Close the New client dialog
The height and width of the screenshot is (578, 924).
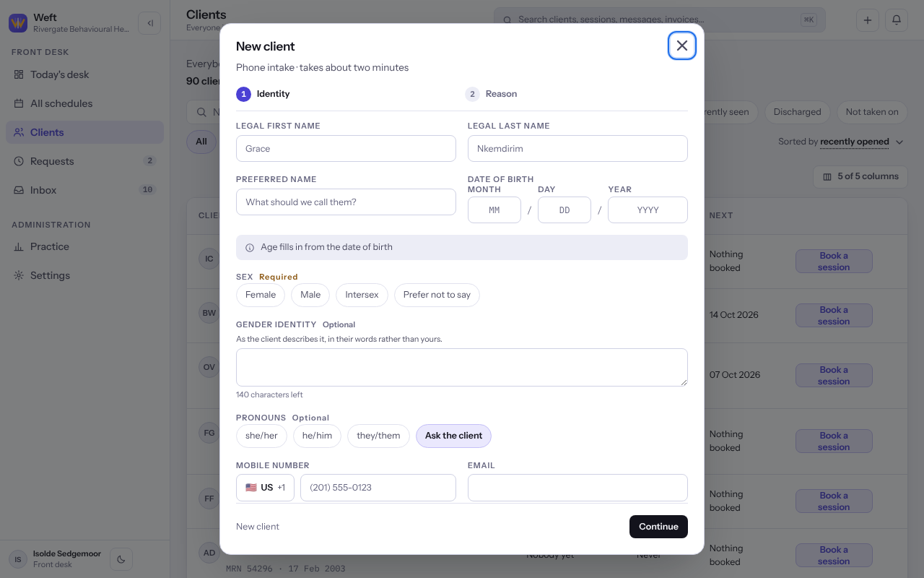pos(682,46)
